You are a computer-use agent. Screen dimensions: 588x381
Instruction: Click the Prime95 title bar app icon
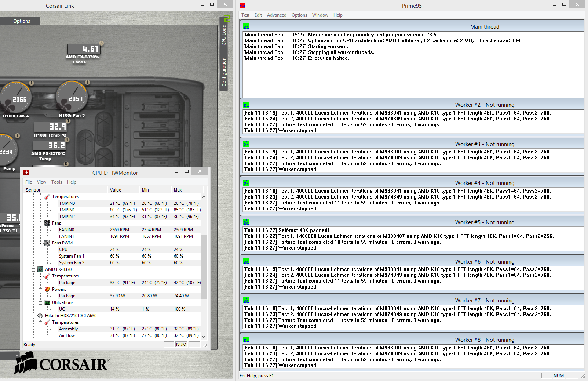pos(242,5)
